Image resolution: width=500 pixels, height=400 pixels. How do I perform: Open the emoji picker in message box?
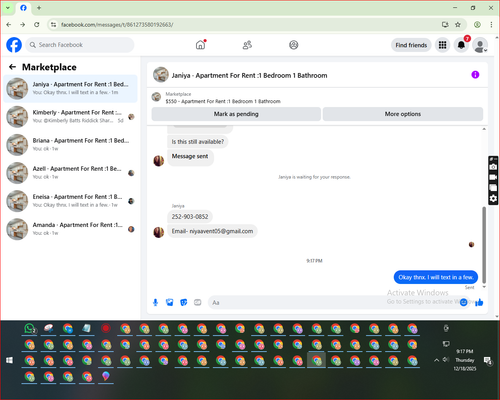[463, 302]
